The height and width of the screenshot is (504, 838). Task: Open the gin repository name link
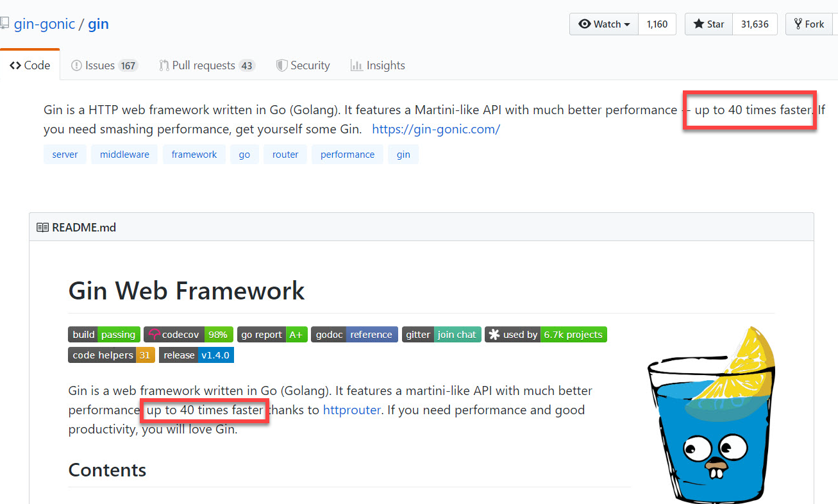click(x=98, y=24)
